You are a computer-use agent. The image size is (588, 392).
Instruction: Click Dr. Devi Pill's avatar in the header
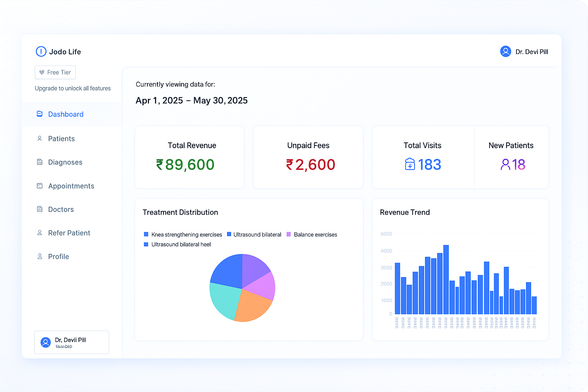[x=505, y=51]
